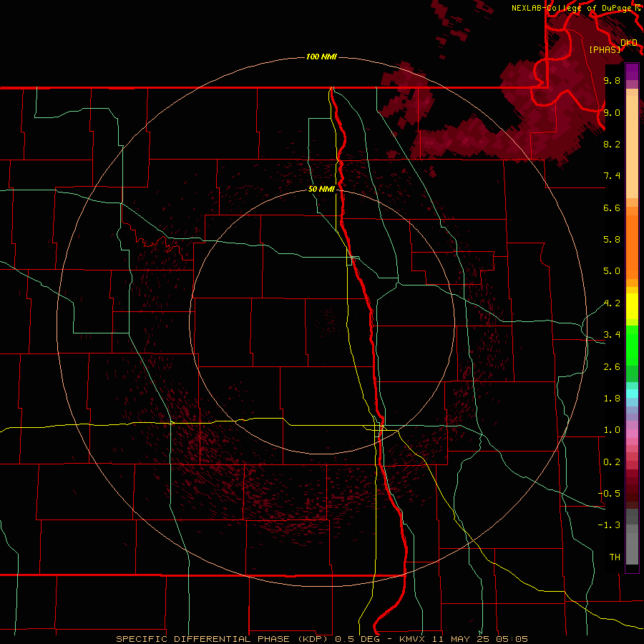Click the light peach segment of color scale
The image size is (644, 644).
[632, 147]
